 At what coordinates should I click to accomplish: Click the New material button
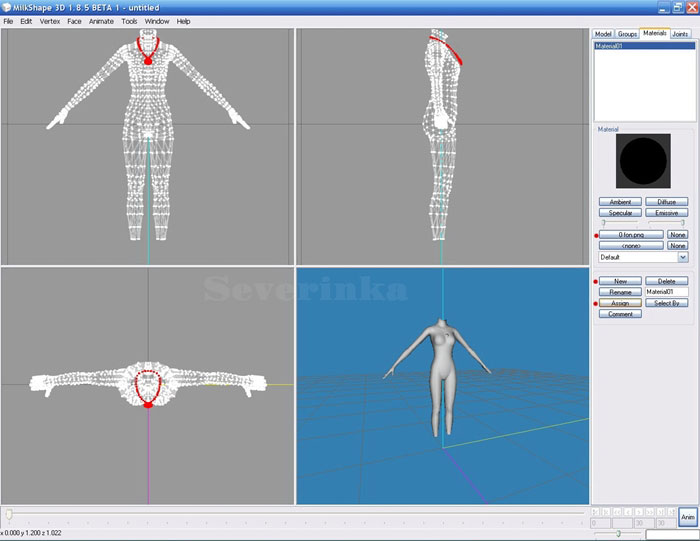click(620, 281)
